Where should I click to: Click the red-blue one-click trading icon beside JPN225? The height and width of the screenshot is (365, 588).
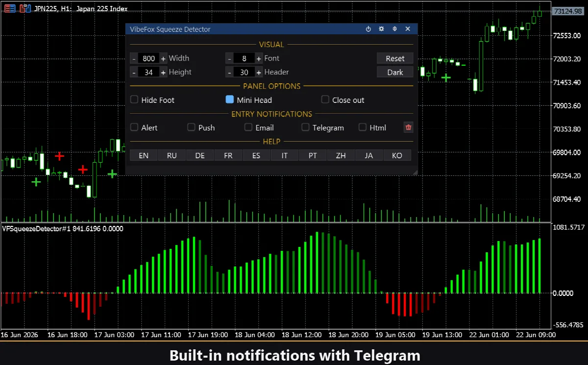pyautogui.click(x=25, y=8)
